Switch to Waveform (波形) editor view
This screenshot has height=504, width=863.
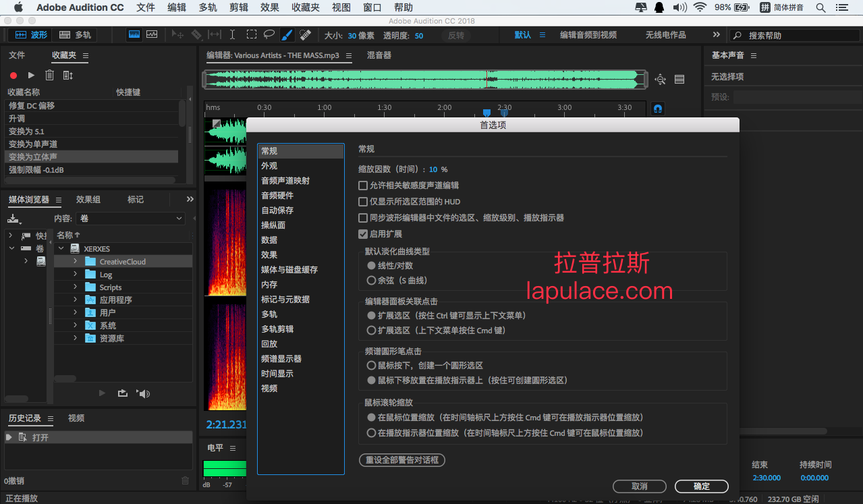click(x=30, y=34)
